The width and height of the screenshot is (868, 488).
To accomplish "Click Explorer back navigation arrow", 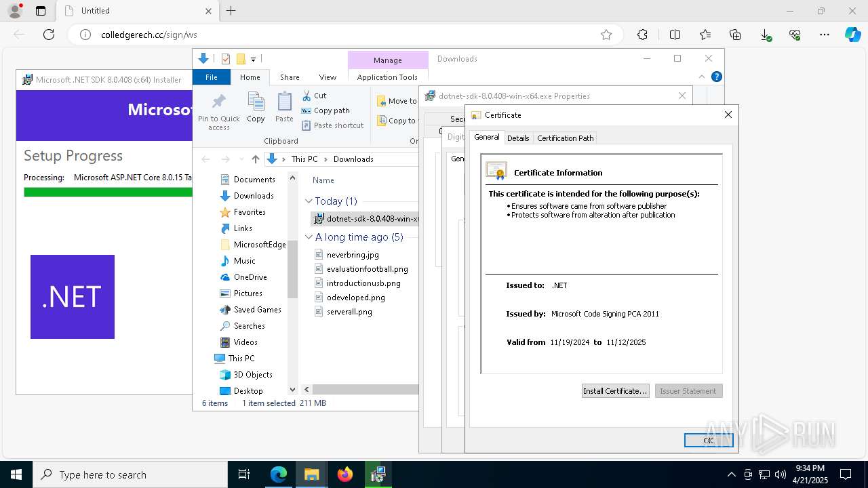I will (x=206, y=159).
